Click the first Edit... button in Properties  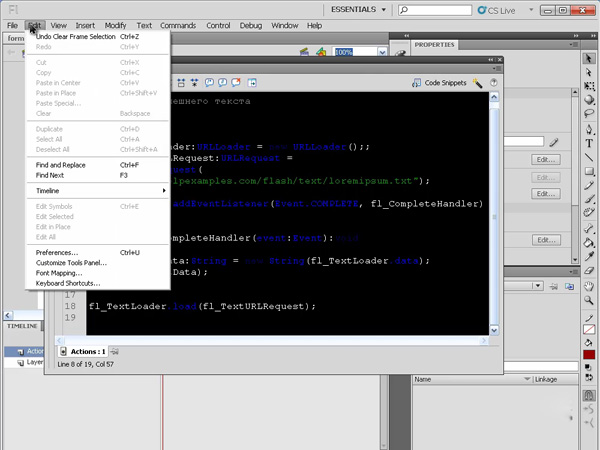pyautogui.click(x=545, y=159)
